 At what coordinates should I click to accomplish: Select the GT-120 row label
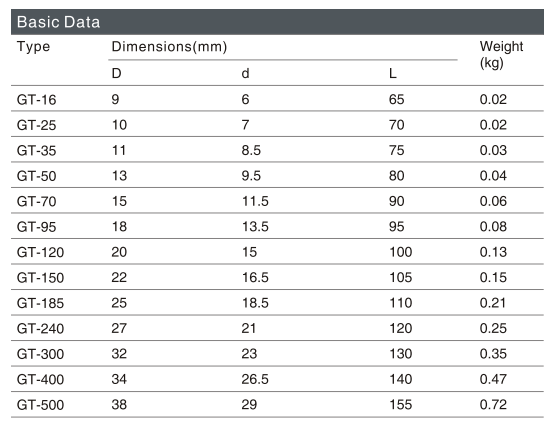[40, 253]
